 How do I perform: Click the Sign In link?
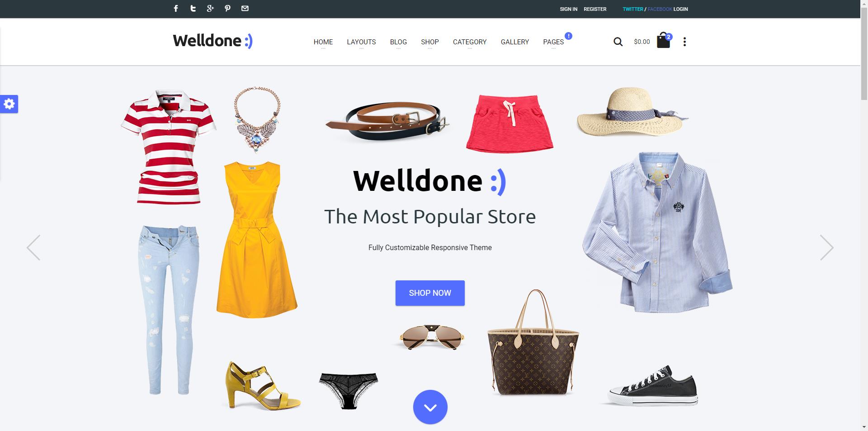[568, 9]
